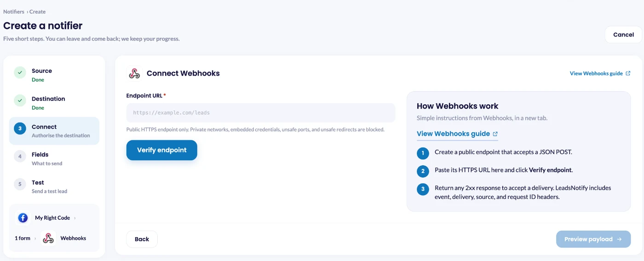Click the step 5 circle for Test
Viewport: 644px width, 261px height.
pyautogui.click(x=20, y=184)
